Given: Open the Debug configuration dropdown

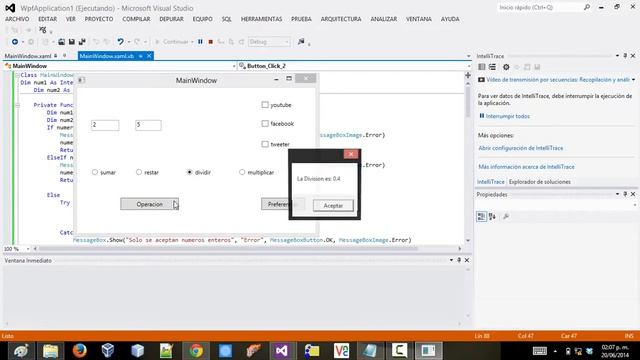Looking at the screenshot, I should click(269, 42).
